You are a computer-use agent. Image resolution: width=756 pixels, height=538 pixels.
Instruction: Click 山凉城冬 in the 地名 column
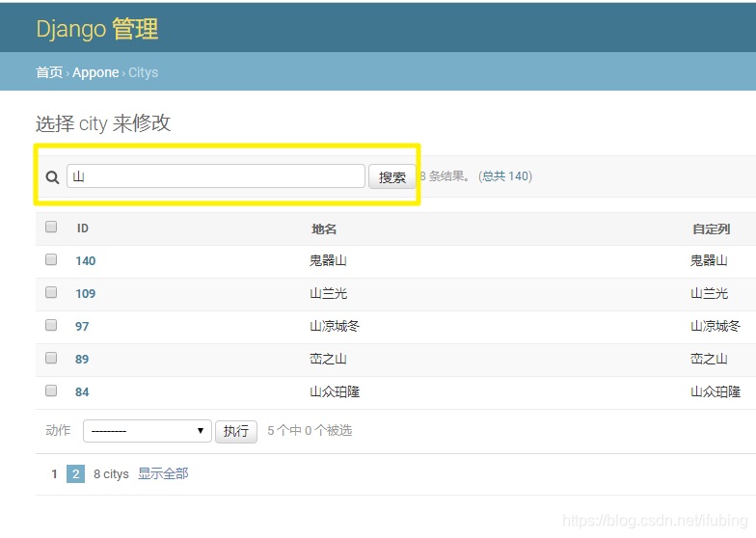click(334, 326)
